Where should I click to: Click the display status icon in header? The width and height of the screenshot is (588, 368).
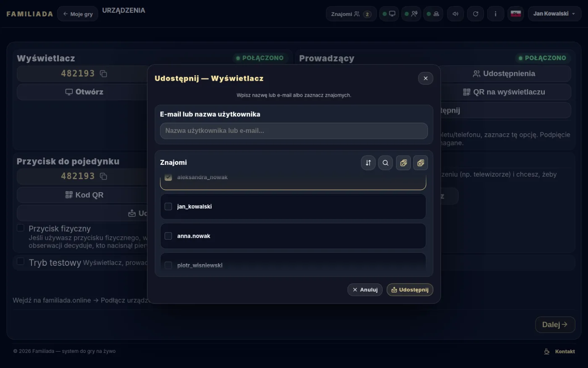tap(389, 14)
